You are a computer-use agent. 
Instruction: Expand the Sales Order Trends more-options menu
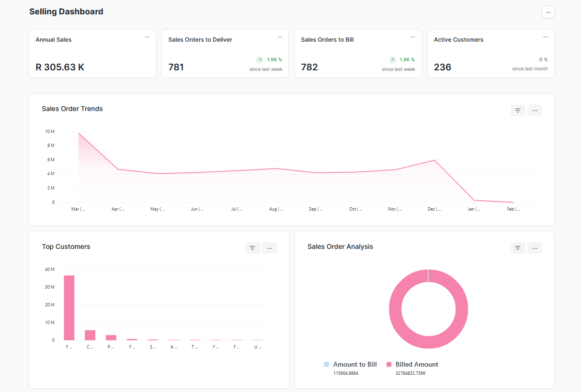click(x=535, y=111)
